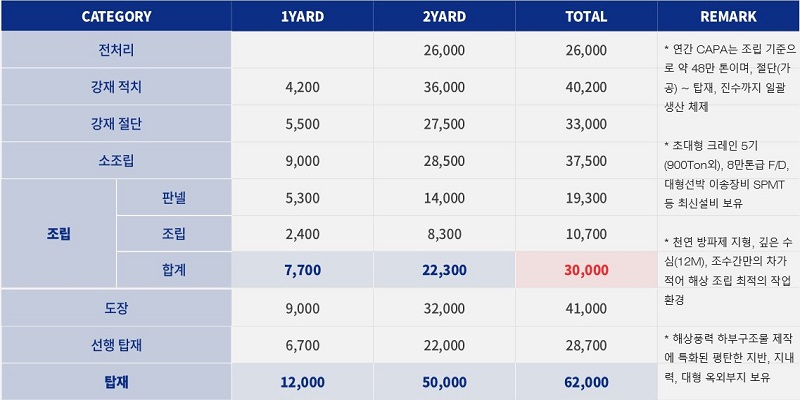Click the CATEGORY column header
This screenshot has height=400, width=800.
[x=116, y=16]
